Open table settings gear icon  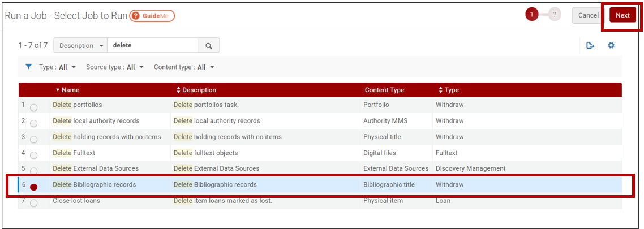coord(611,46)
